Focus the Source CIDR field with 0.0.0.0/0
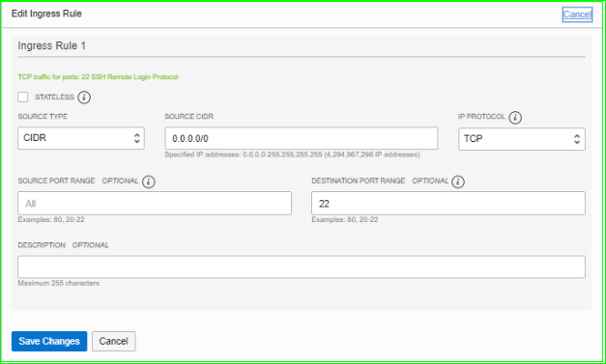Screen dimensions: 606x364 pyautogui.click(x=302, y=138)
